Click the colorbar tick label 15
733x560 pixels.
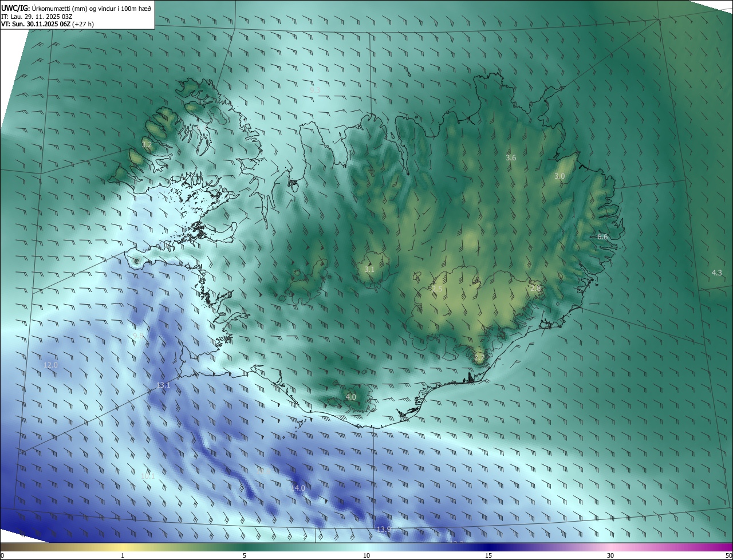(488, 556)
